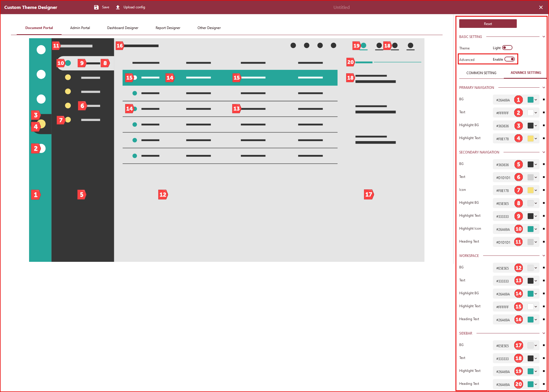Click the Upload config arrow icon
This screenshot has height=392, width=549.
coord(118,7)
